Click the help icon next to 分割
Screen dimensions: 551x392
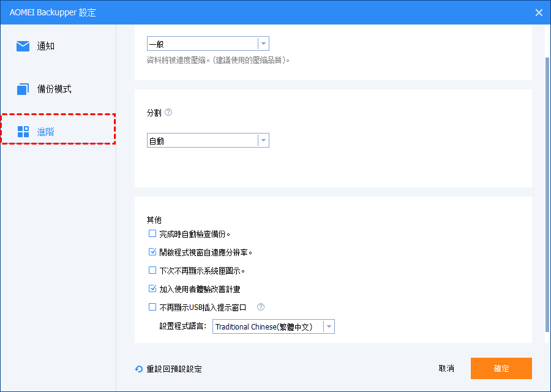168,112
